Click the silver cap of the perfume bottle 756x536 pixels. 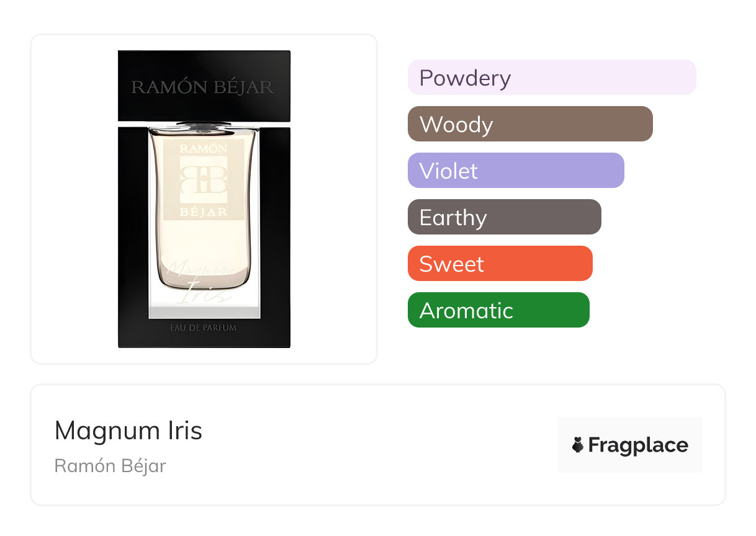(204, 125)
